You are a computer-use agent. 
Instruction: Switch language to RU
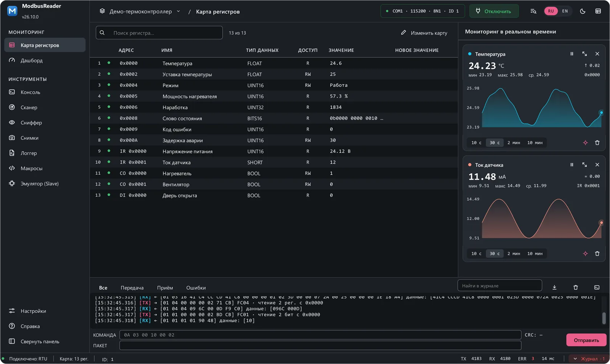click(551, 11)
